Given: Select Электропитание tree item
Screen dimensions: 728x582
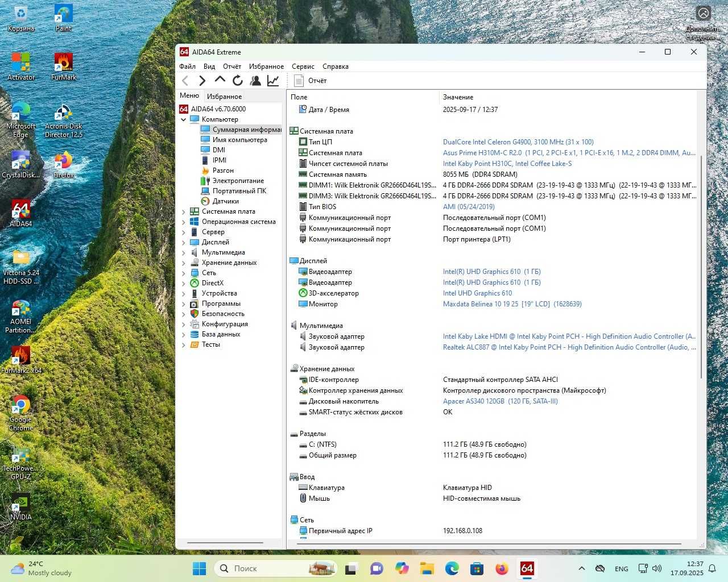Looking at the screenshot, I should pos(233,181).
